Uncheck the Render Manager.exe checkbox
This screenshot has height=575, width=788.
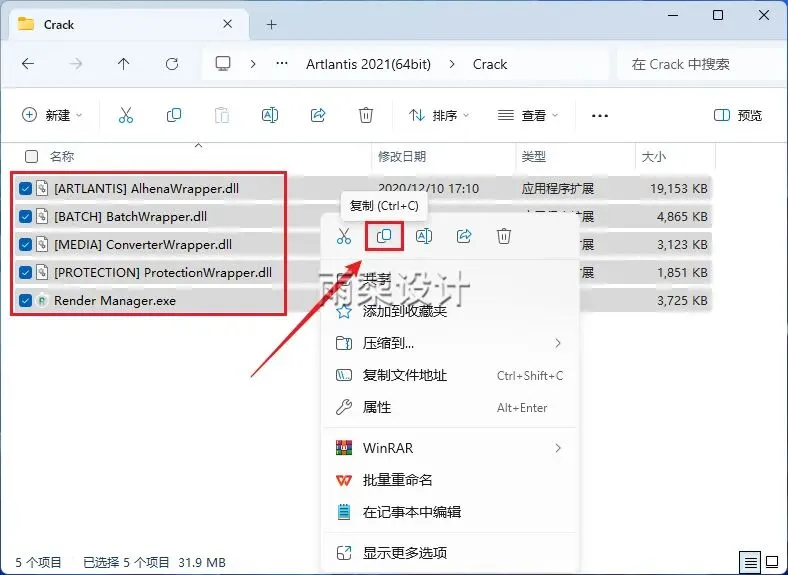[25, 301]
